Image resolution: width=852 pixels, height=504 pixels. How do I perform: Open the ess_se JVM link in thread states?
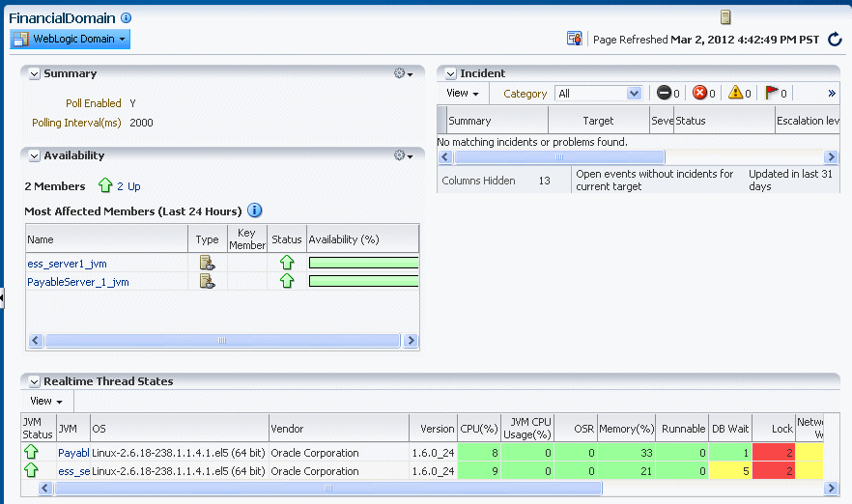[73, 471]
